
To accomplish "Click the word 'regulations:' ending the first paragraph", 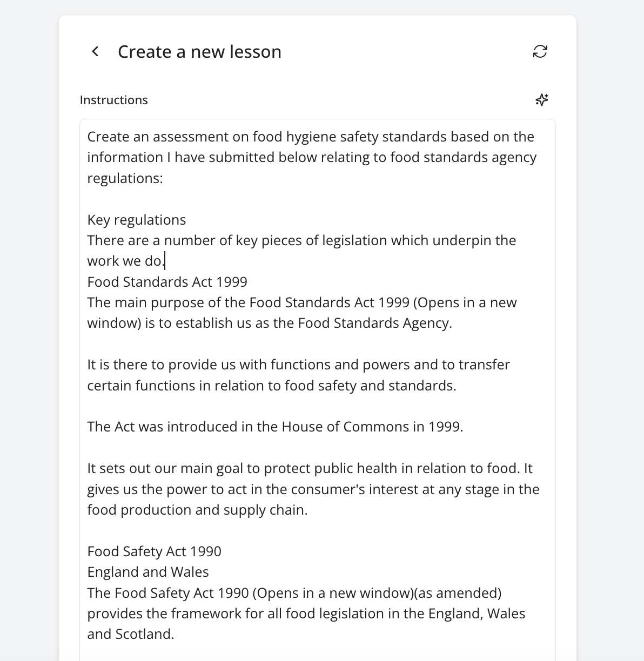I will pyautogui.click(x=125, y=178).
